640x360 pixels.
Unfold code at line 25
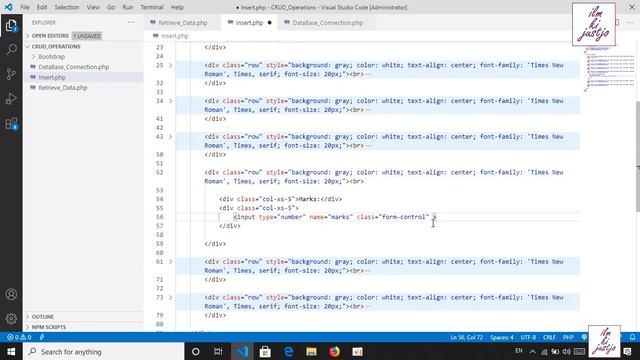171,65
